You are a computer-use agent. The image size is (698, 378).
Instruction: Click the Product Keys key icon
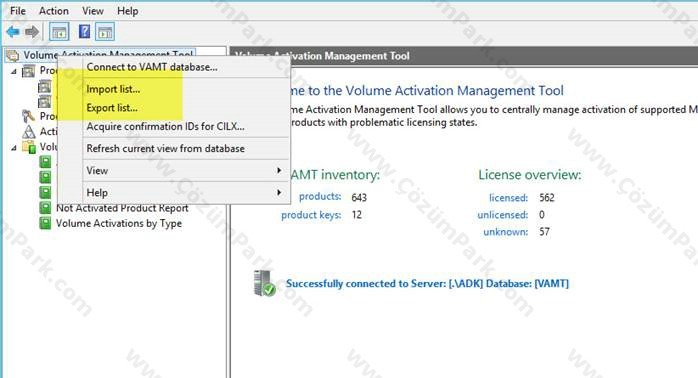click(x=28, y=116)
